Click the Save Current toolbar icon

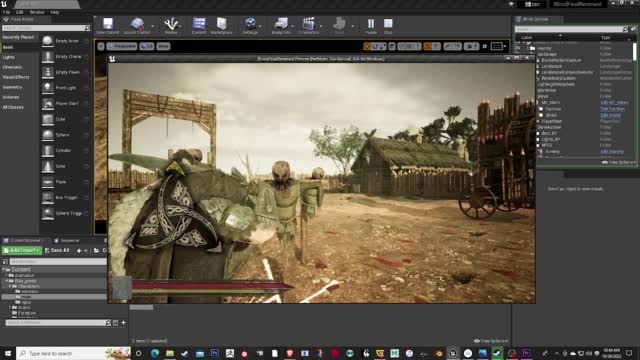(108, 25)
